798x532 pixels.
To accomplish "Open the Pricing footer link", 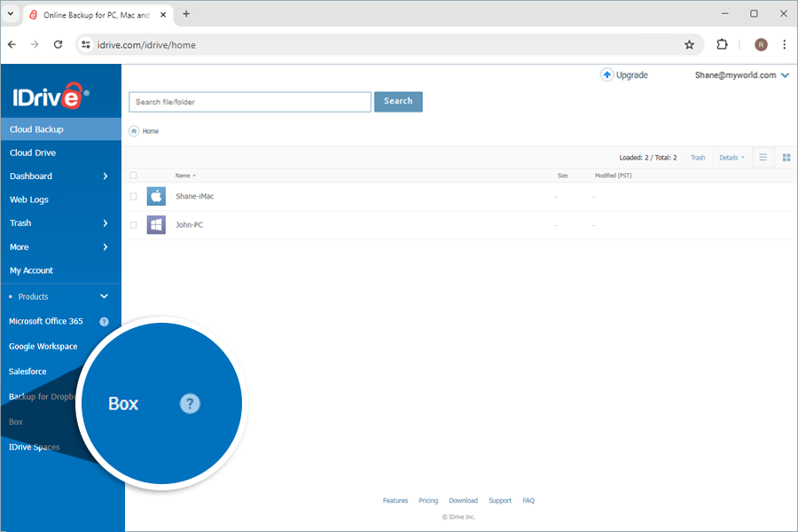I will point(428,500).
